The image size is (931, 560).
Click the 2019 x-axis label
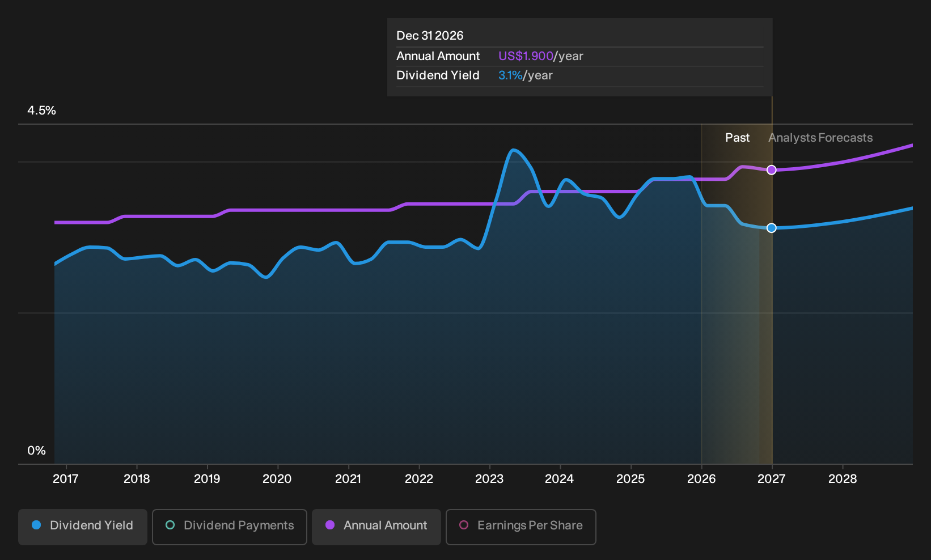(x=207, y=479)
